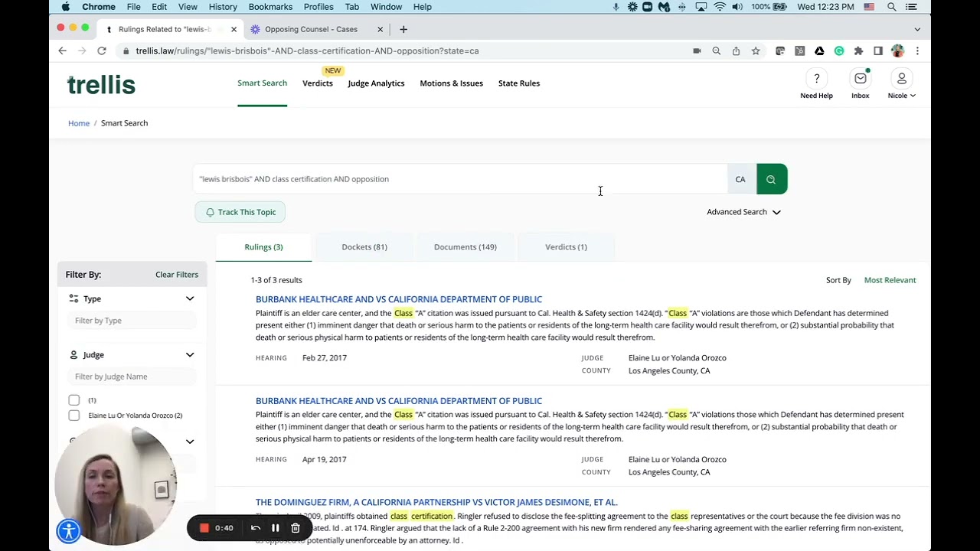Go back with the browser back arrow
The image size is (980, 551).
(62, 51)
